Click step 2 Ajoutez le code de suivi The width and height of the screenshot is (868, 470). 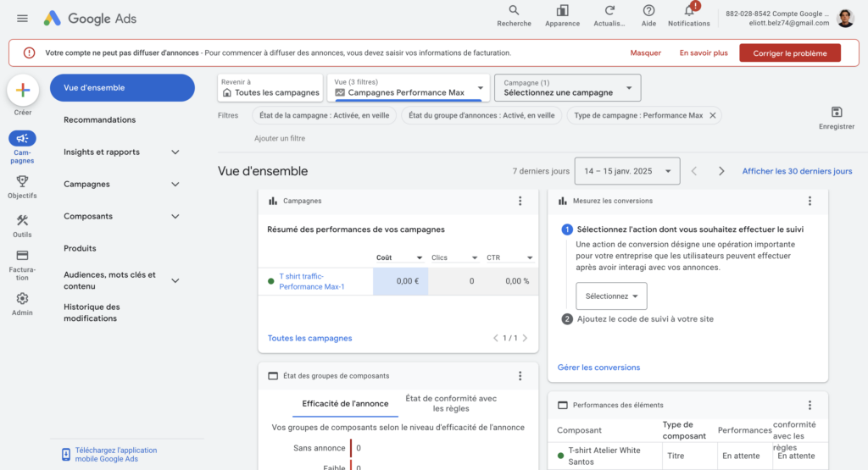tap(645, 319)
